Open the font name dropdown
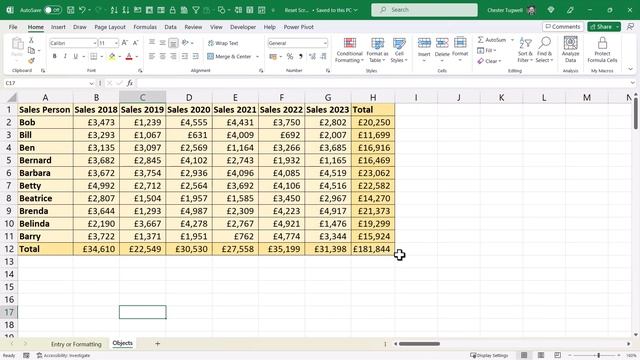This screenshot has width=640, height=360. [x=95, y=43]
